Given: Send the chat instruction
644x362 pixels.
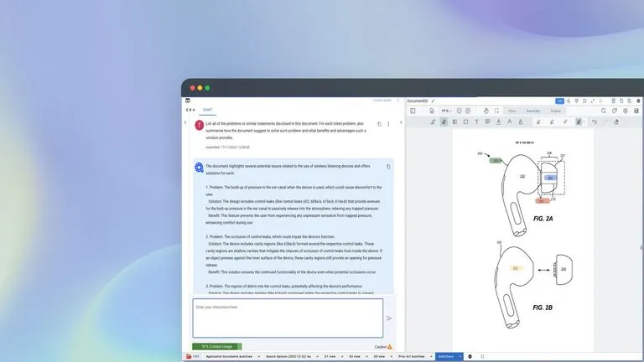Looking at the screenshot, I should pyautogui.click(x=389, y=318).
